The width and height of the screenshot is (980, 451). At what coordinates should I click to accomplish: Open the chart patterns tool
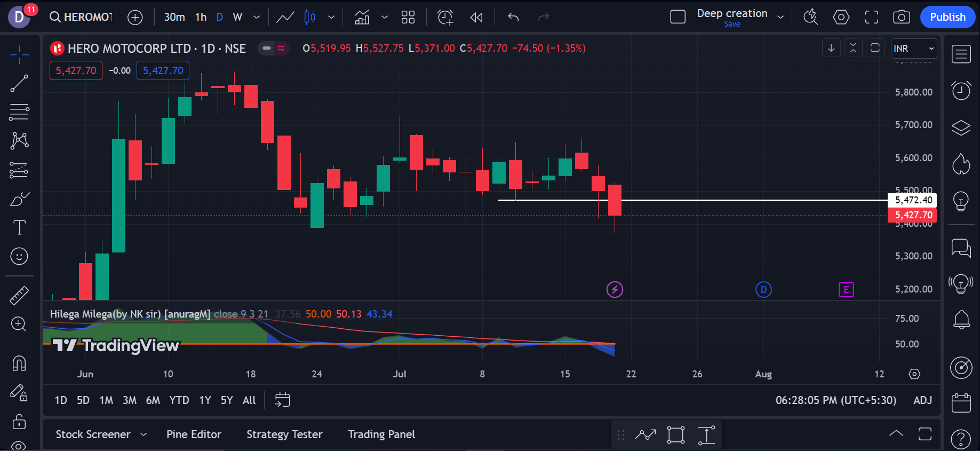[x=19, y=141]
